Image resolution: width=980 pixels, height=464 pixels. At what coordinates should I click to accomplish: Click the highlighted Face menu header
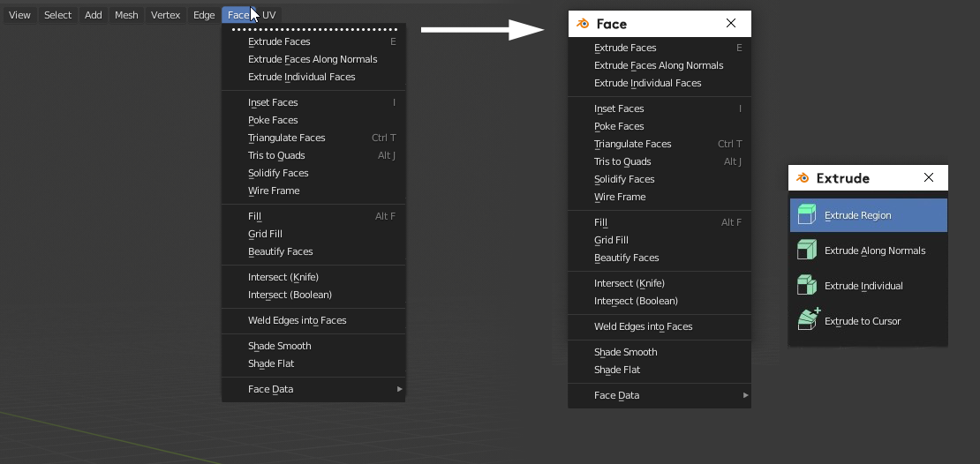tap(238, 15)
